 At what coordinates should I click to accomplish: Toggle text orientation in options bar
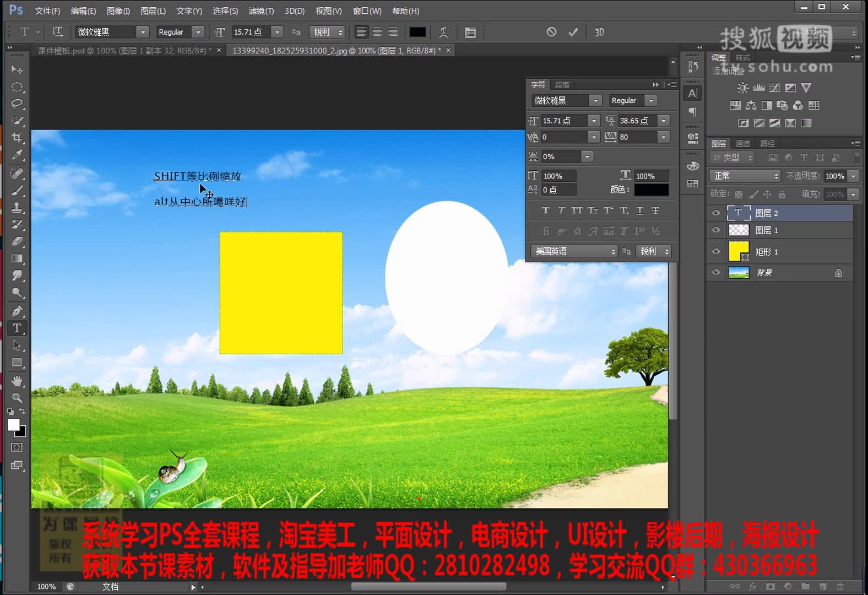pos(57,32)
